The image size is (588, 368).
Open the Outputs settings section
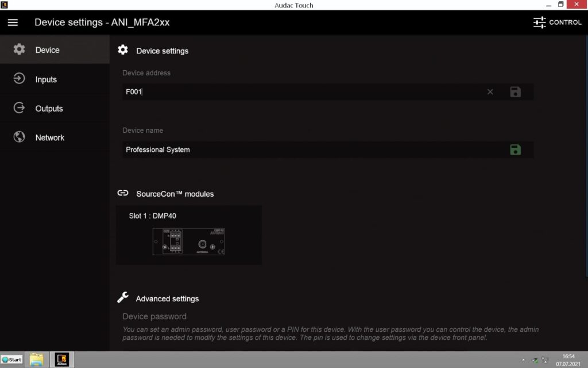pos(55,109)
